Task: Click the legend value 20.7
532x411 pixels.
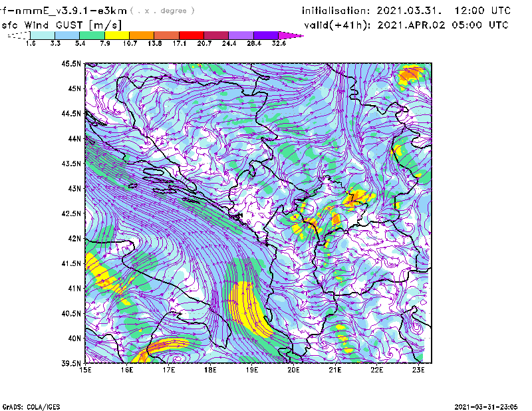Action: (204, 43)
